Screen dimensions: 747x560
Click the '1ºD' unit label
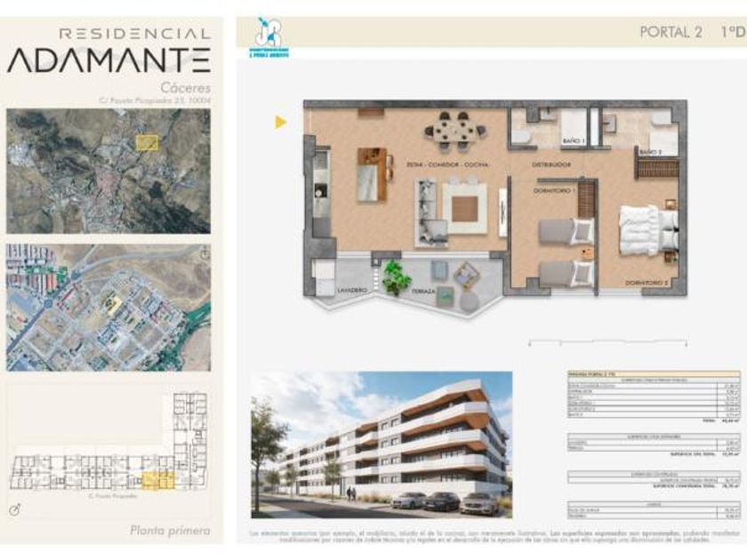coord(732,32)
